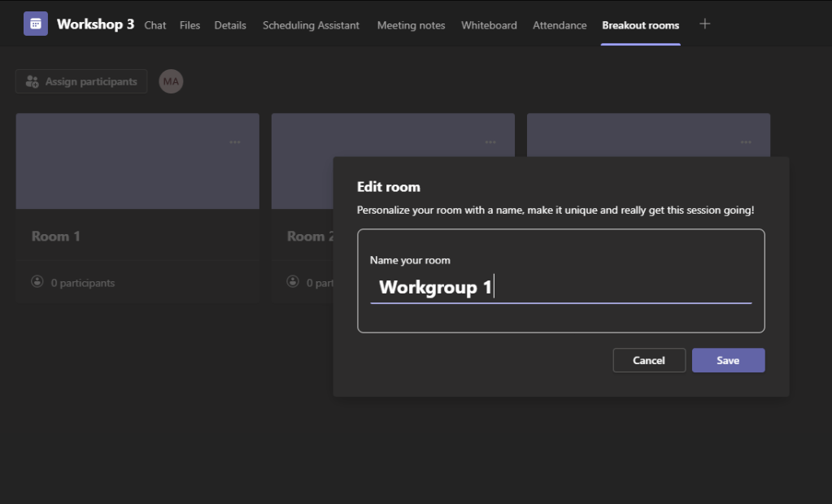Switch to the Whiteboard tab
This screenshot has width=832, height=504.
(489, 25)
